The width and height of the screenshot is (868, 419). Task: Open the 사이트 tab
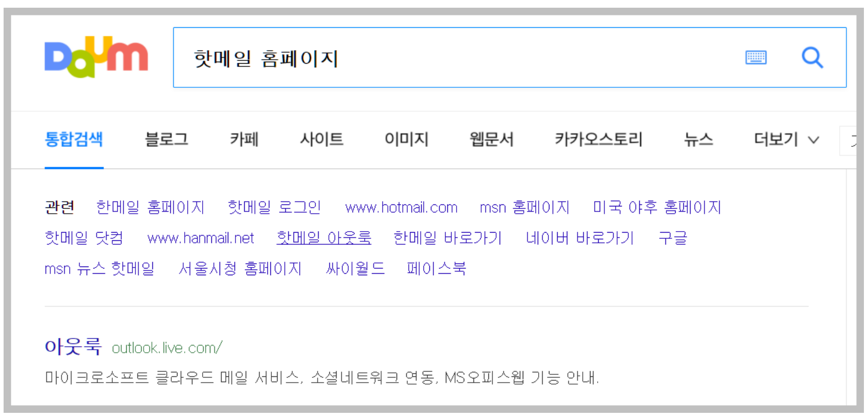click(322, 139)
